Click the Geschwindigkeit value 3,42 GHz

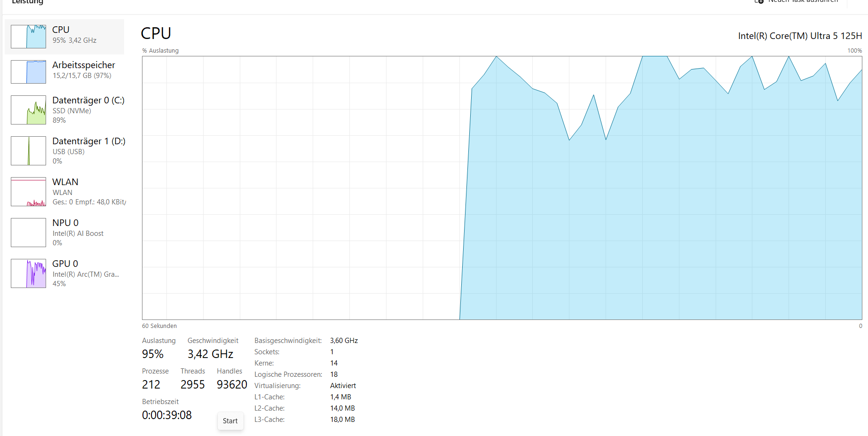211,354
